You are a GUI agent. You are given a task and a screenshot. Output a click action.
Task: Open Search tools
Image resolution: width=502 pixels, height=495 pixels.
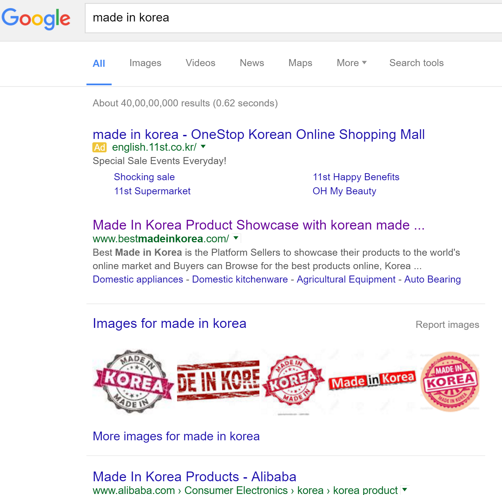point(417,63)
